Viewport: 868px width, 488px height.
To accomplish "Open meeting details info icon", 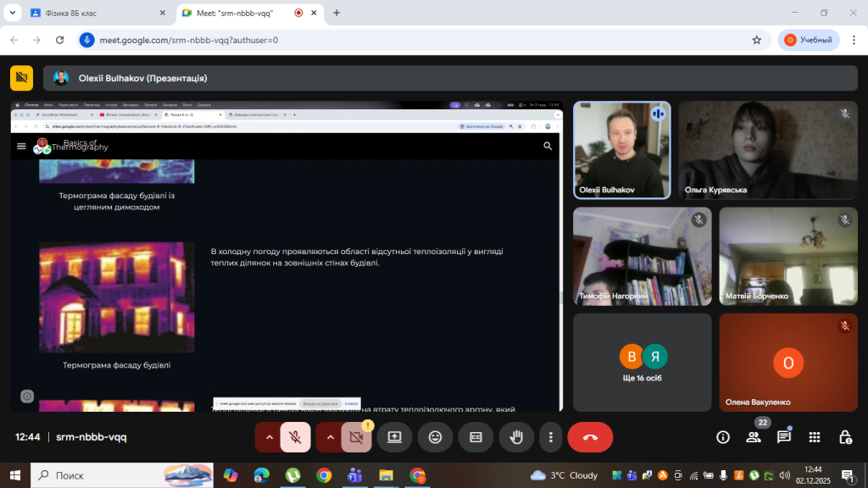I will 723,437.
